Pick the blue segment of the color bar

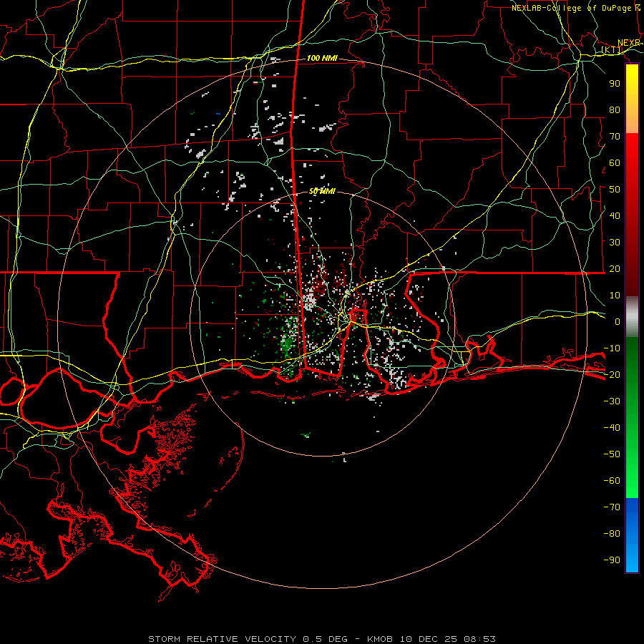click(x=632, y=535)
